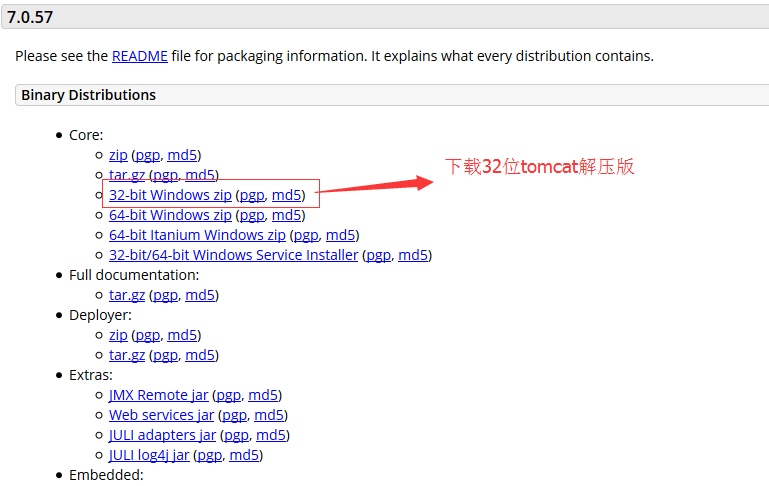Download the Deployer zip
769x486 pixels.
[118, 335]
